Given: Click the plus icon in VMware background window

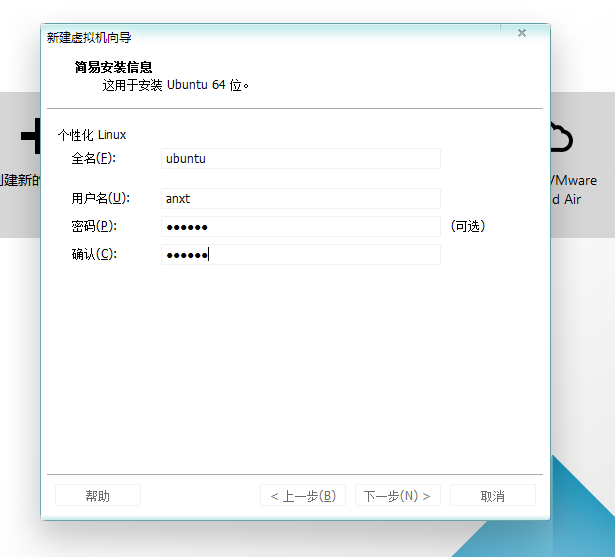Looking at the screenshot, I should (x=31, y=136).
